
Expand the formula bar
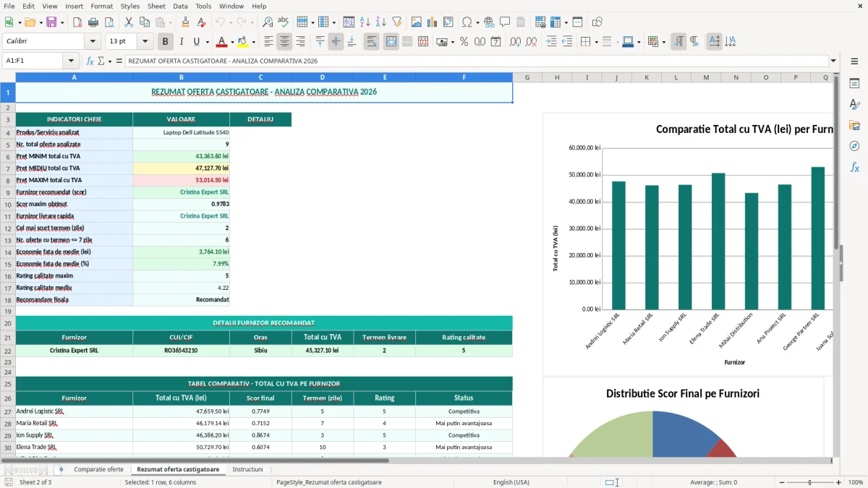tap(834, 61)
